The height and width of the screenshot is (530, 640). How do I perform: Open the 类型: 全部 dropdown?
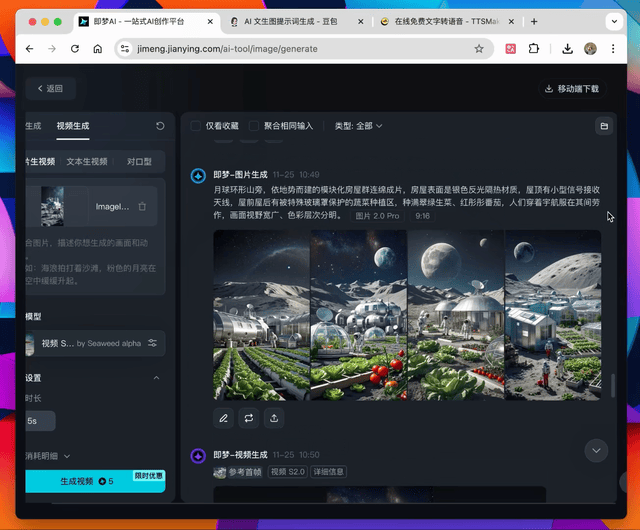pos(358,126)
